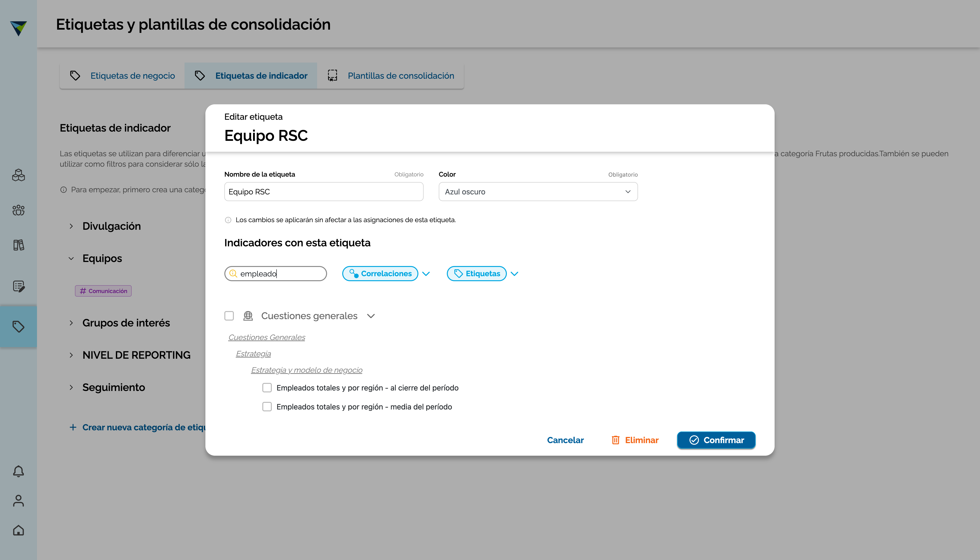Click the Cancelar button
This screenshot has height=560, width=980.
click(x=565, y=440)
